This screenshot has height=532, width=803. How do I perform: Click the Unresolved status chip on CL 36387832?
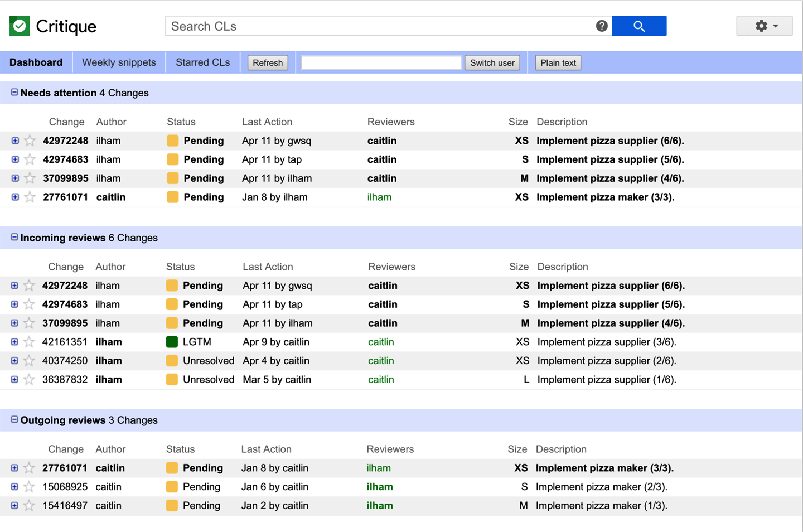(172, 379)
